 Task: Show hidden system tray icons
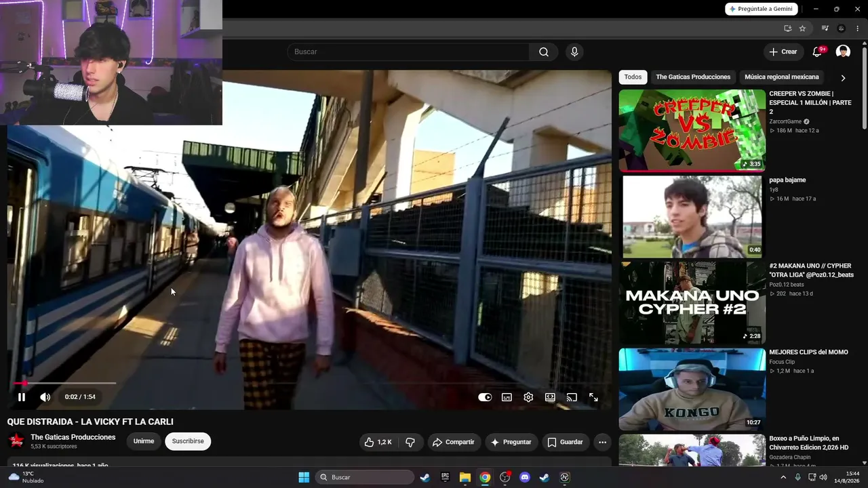click(783, 477)
